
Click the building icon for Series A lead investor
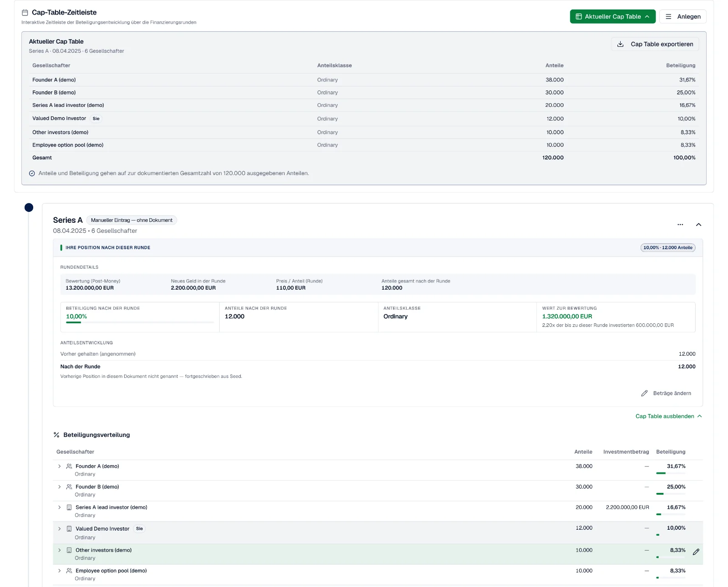click(69, 507)
